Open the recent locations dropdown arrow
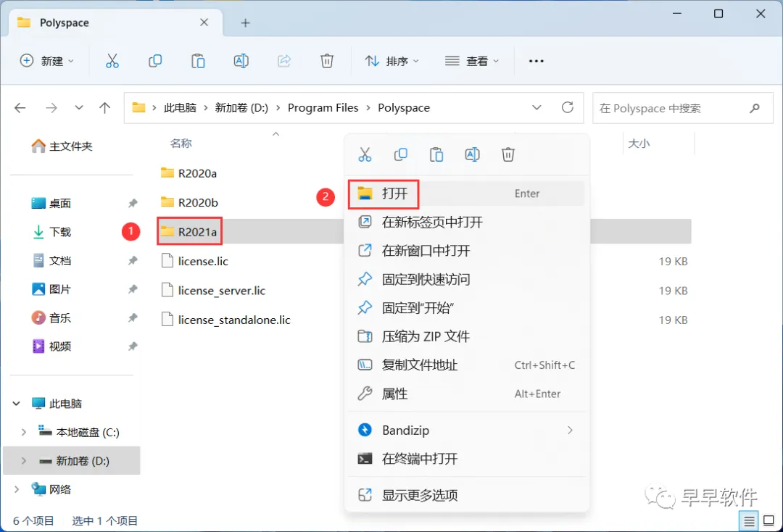The image size is (783, 532). pos(79,108)
